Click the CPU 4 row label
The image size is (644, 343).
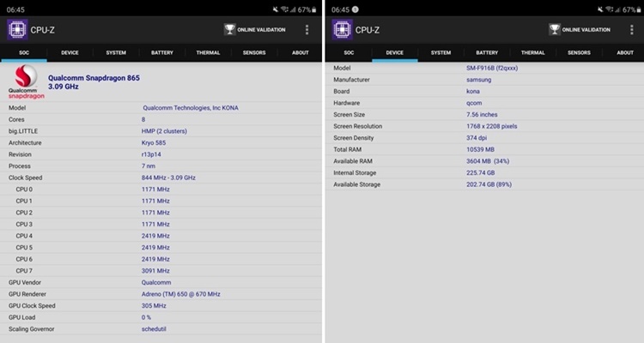(24, 236)
